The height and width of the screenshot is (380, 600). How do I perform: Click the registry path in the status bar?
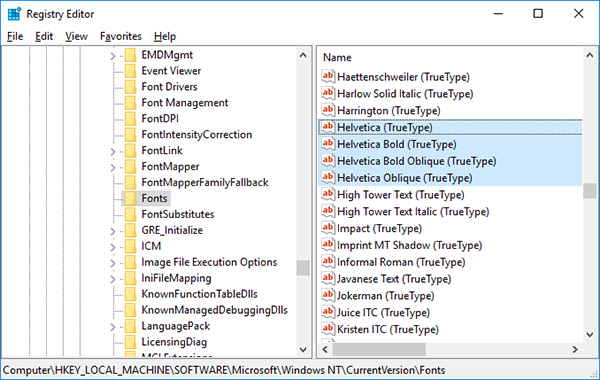224,370
